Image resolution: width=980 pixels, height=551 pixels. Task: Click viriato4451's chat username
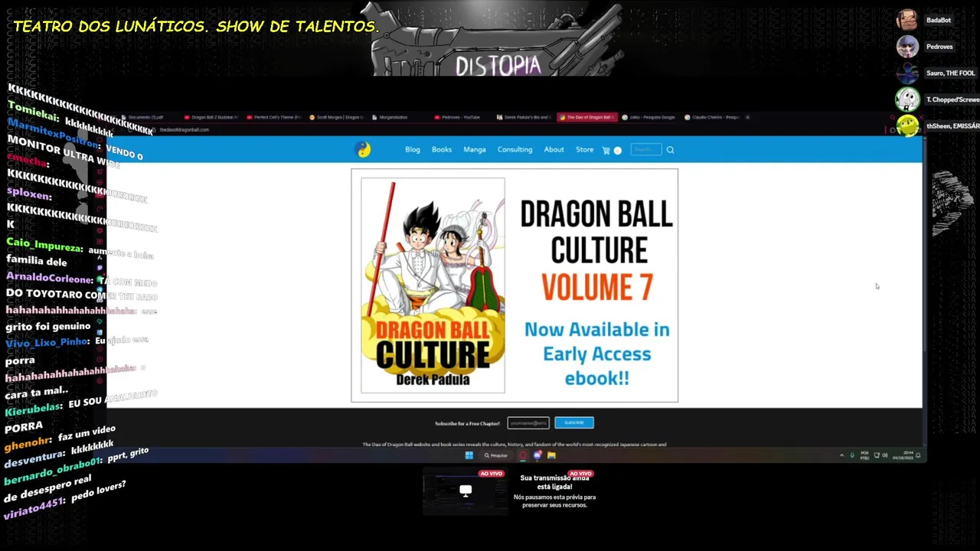pos(34,507)
